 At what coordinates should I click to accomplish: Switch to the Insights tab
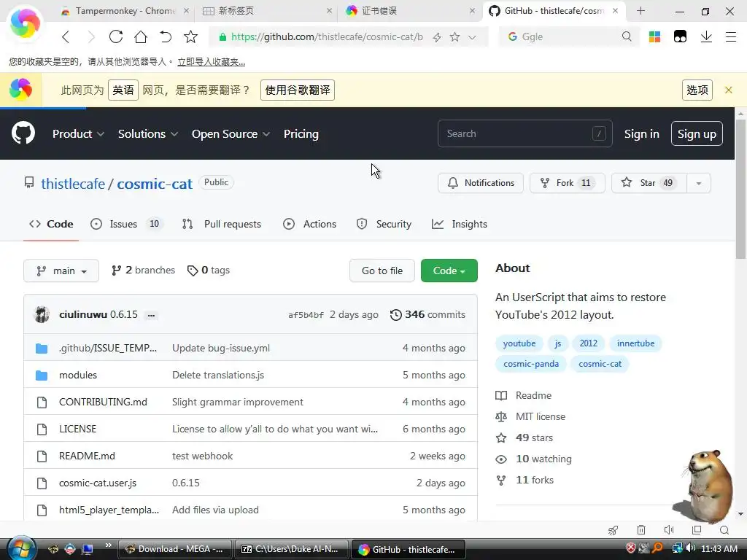tap(460, 224)
